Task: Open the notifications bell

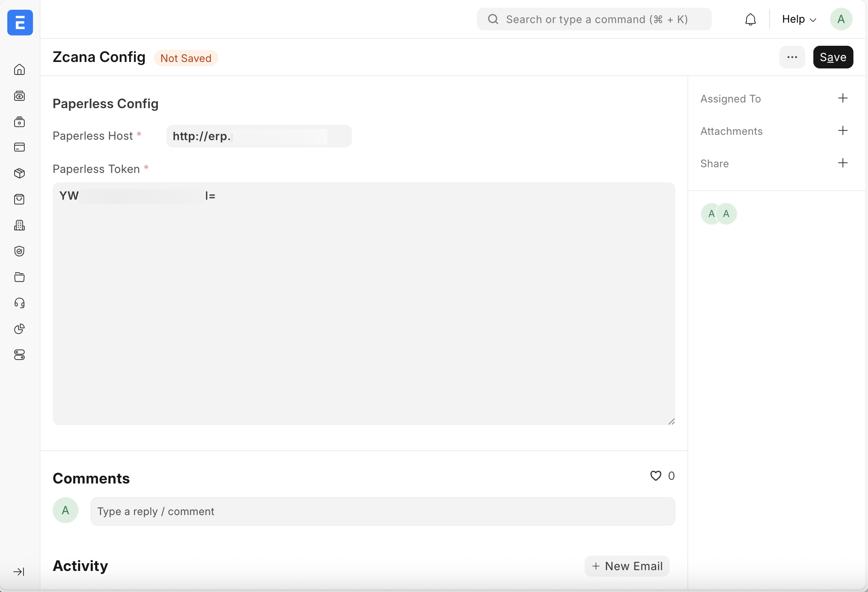Action: click(x=750, y=19)
